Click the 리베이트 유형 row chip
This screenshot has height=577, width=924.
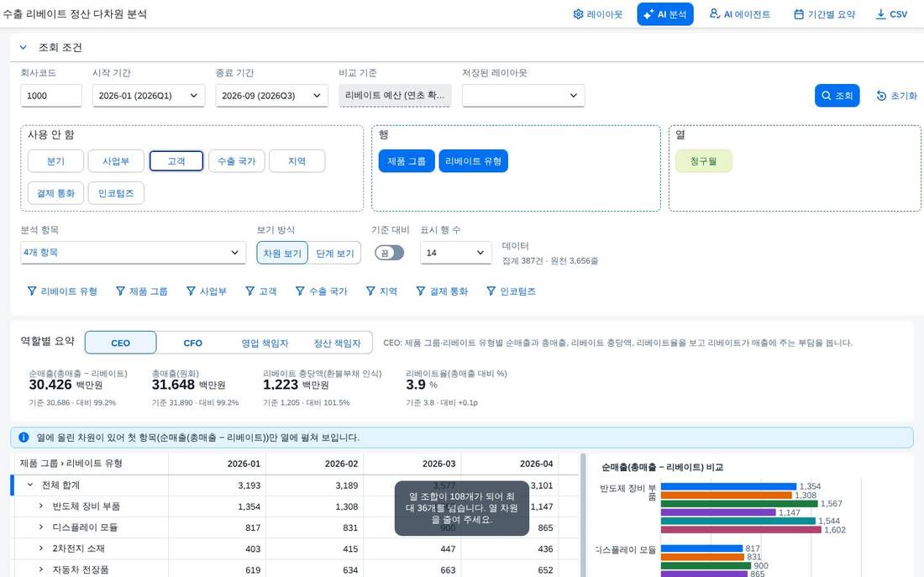tap(473, 161)
